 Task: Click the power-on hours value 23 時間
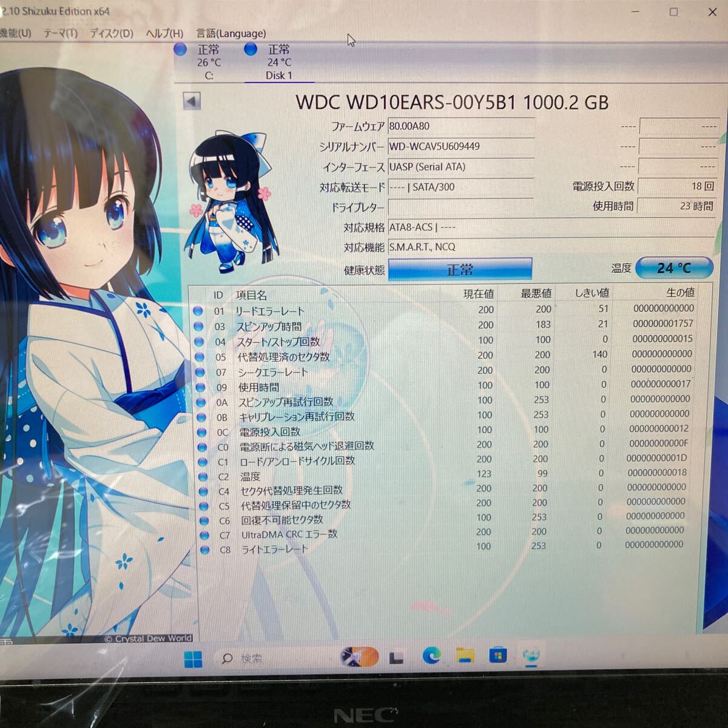click(x=676, y=206)
